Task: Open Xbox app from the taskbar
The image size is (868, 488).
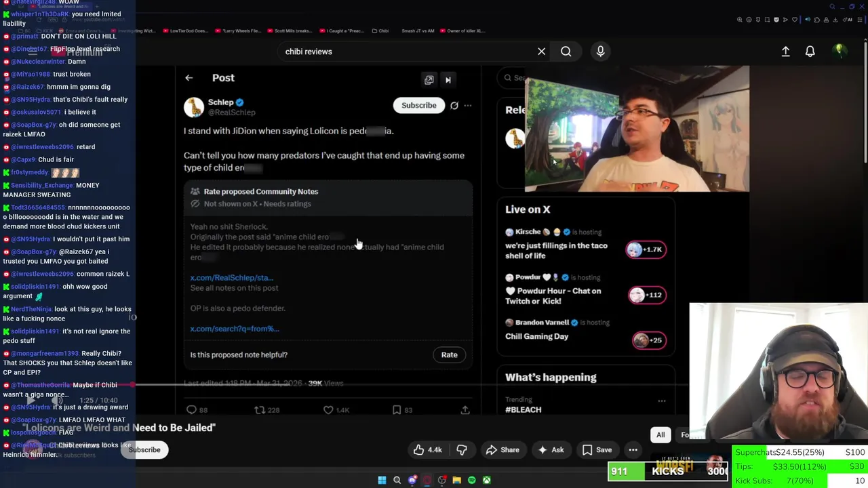Action: click(x=486, y=481)
